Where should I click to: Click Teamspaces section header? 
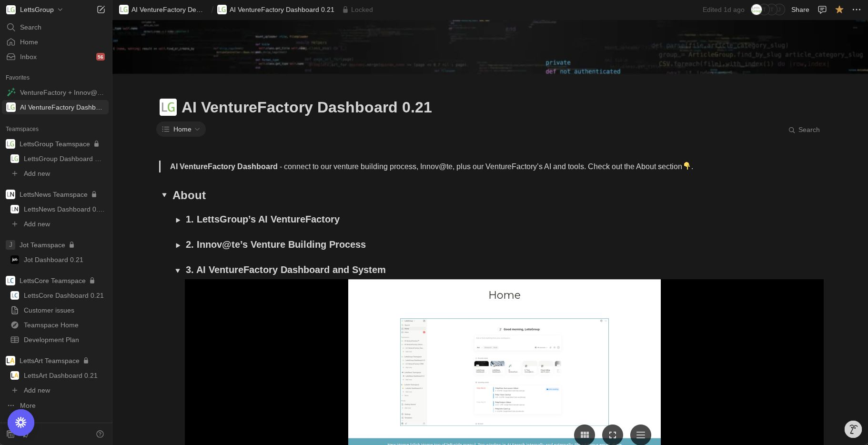click(x=22, y=129)
